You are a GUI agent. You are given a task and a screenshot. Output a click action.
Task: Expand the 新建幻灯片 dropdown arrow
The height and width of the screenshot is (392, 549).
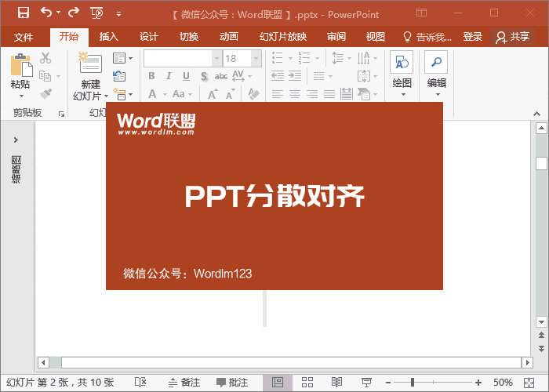pos(106,96)
